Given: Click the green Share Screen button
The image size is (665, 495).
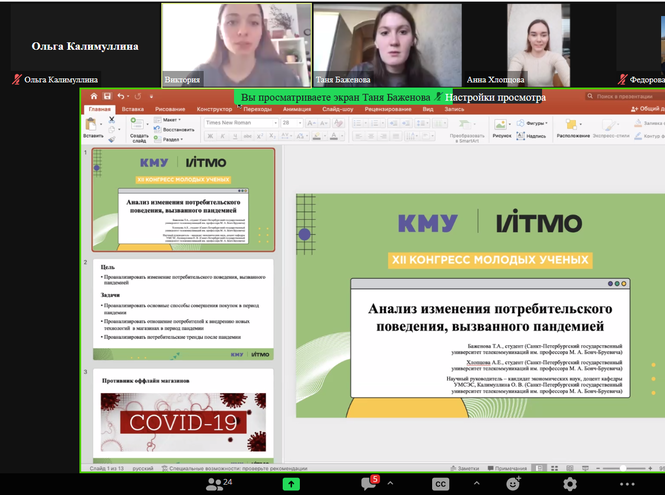Looking at the screenshot, I should 291,483.
